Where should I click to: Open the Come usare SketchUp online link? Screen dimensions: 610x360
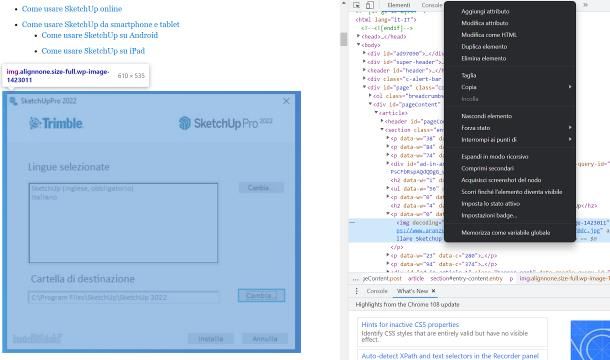pyautogui.click(x=72, y=9)
